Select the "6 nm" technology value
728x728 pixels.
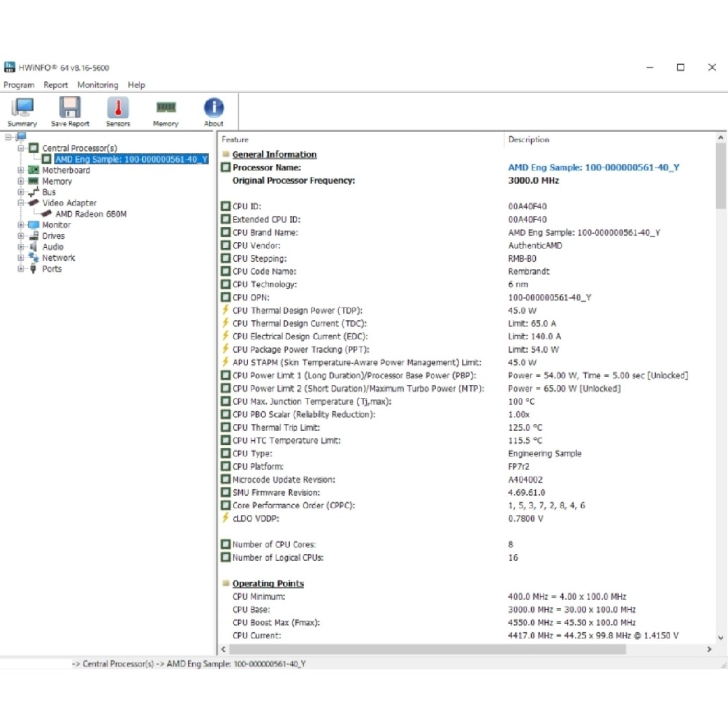point(518,284)
